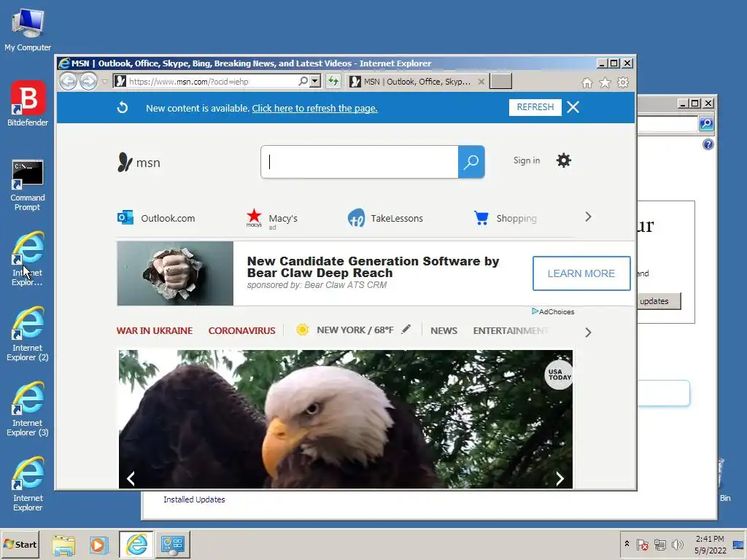Screen dimensions: 747x560
Task: Click Installed Updates link in background window
Action: [x=194, y=499]
